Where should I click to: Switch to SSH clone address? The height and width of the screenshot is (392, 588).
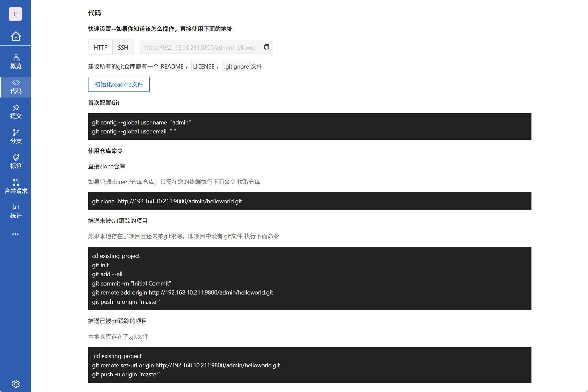pos(123,47)
